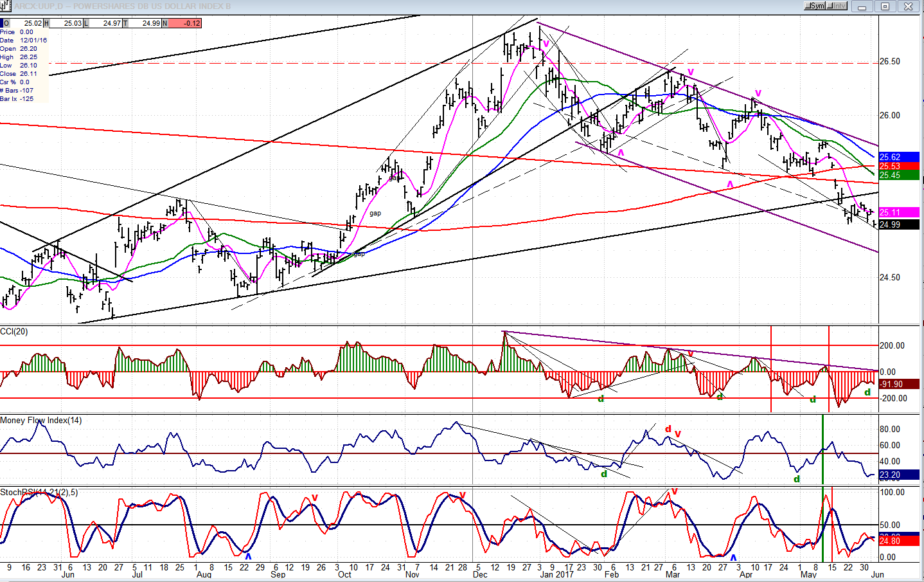This screenshot has height=582, width=924.
Task: Click the magenta 25.11 price tag
Action: pyautogui.click(x=898, y=212)
